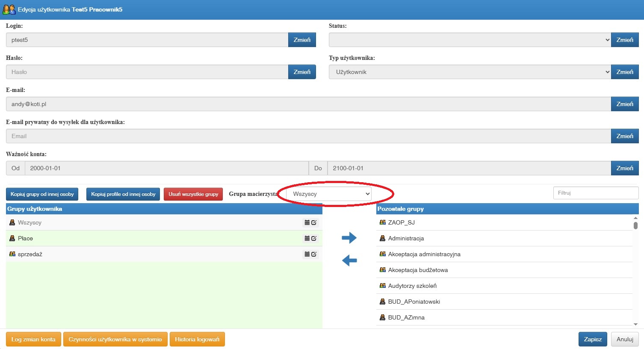Click the users icon in the dialog title bar

[x=9, y=9]
